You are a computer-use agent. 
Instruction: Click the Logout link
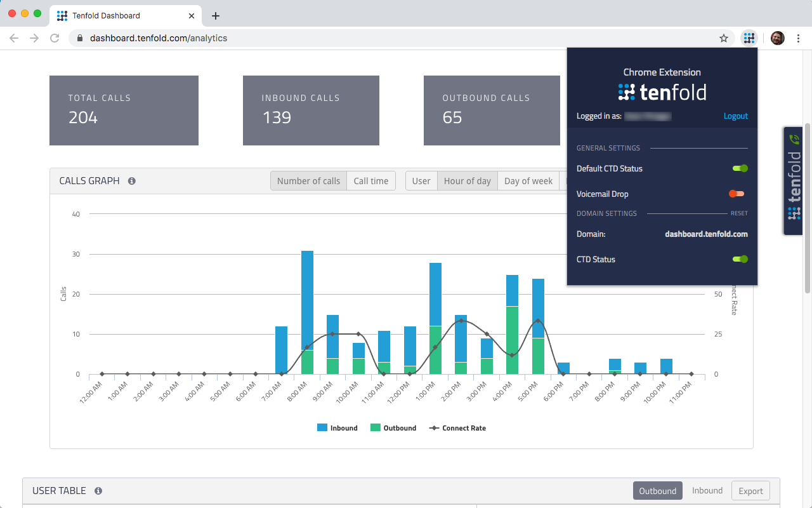coord(735,116)
